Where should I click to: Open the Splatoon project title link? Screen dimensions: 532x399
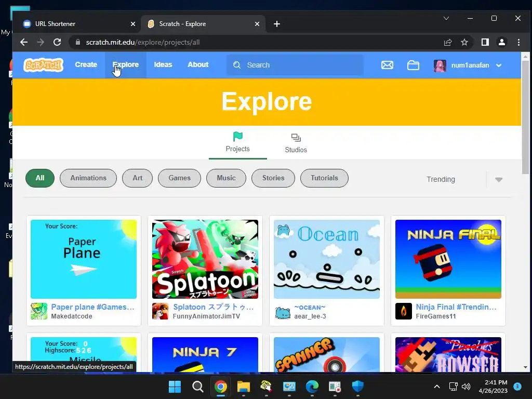[x=214, y=307]
